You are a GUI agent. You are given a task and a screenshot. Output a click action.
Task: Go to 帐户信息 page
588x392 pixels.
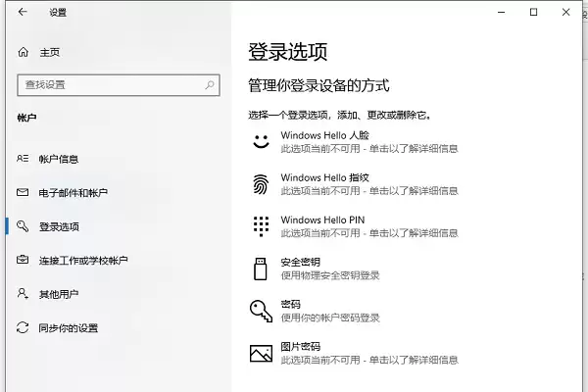(59, 159)
